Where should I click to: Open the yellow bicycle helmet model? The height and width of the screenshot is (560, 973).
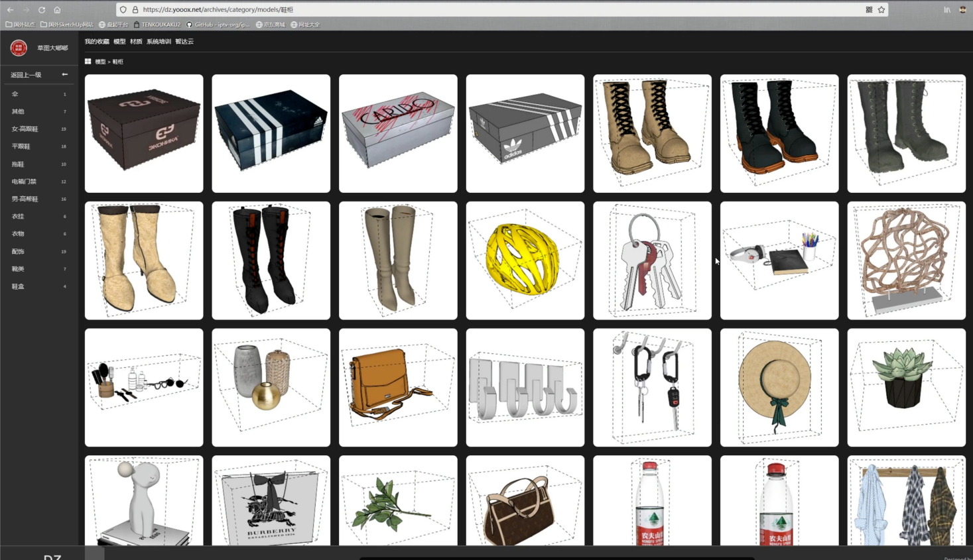click(x=525, y=260)
